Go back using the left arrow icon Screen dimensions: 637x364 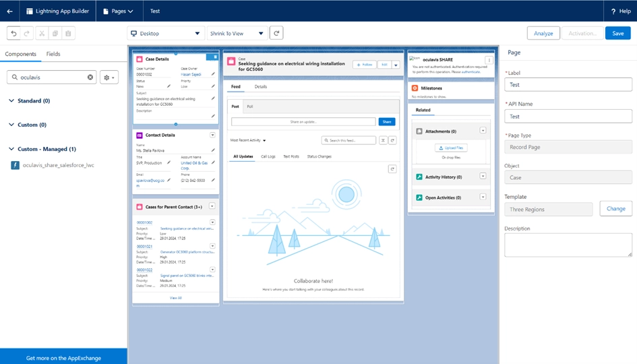click(x=9, y=11)
